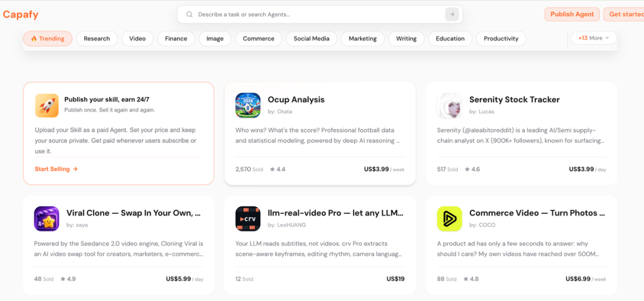Click the rocket icon on publish card

click(x=47, y=105)
